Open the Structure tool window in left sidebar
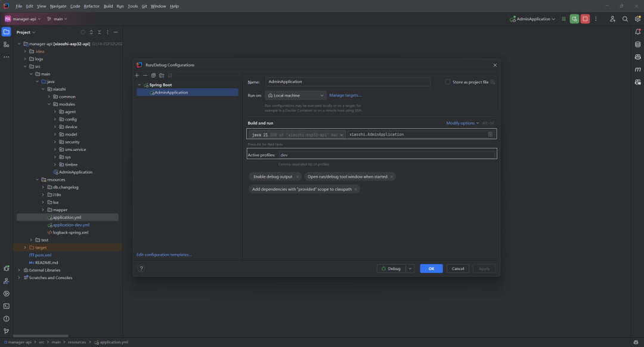This screenshot has width=644, height=347. [6, 44]
